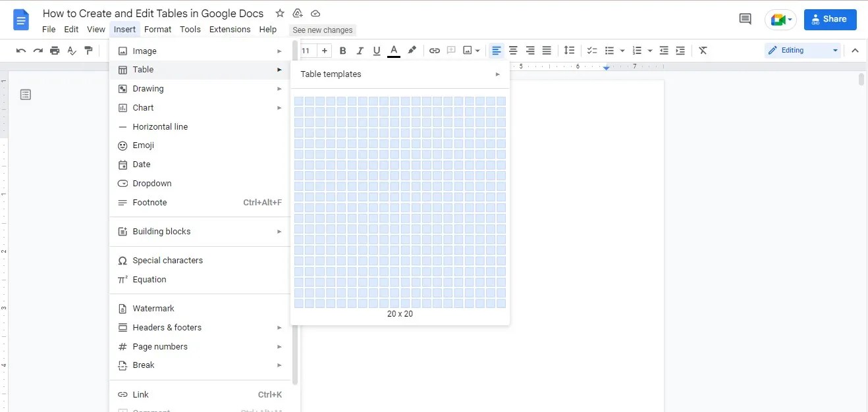Expand the Table templates submenu
Viewport: 868px width, 412px height.
[x=400, y=74]
